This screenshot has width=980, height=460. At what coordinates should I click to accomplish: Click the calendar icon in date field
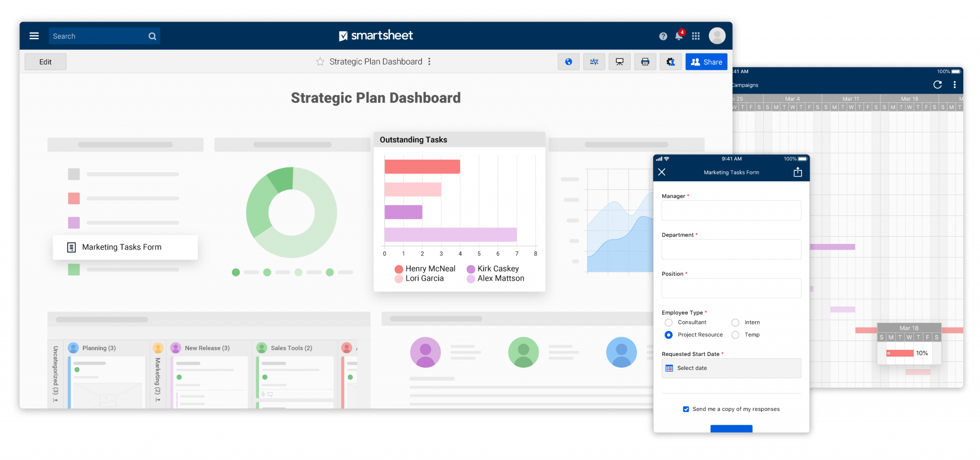[x=669, y=368]
